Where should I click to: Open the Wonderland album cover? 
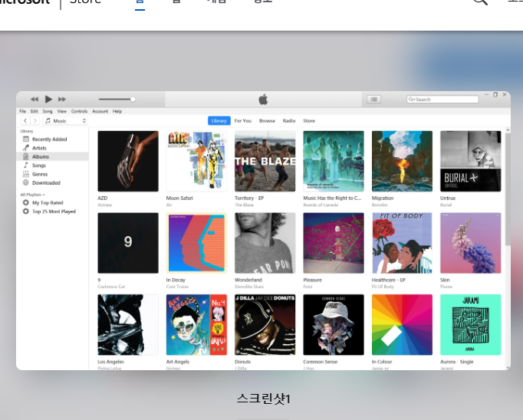[x=265, y=243]
